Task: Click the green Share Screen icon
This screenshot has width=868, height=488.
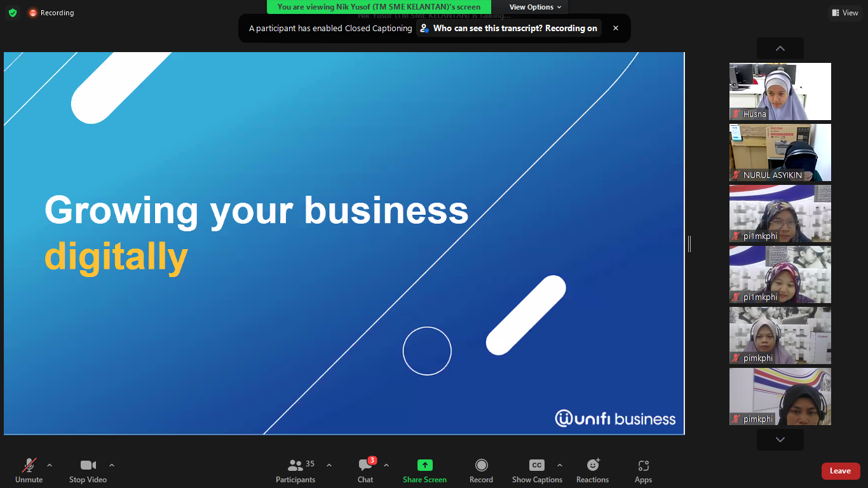Action: point(424,466)
